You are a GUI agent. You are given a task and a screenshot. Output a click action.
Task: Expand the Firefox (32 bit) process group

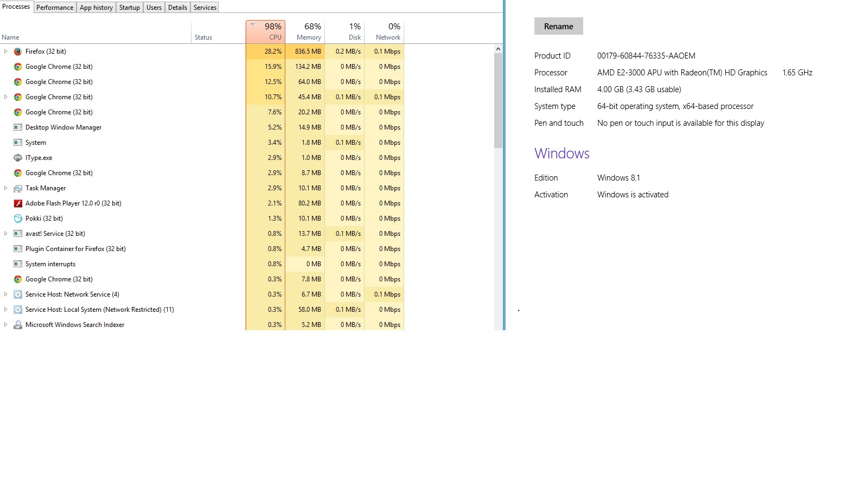point(5,52)
